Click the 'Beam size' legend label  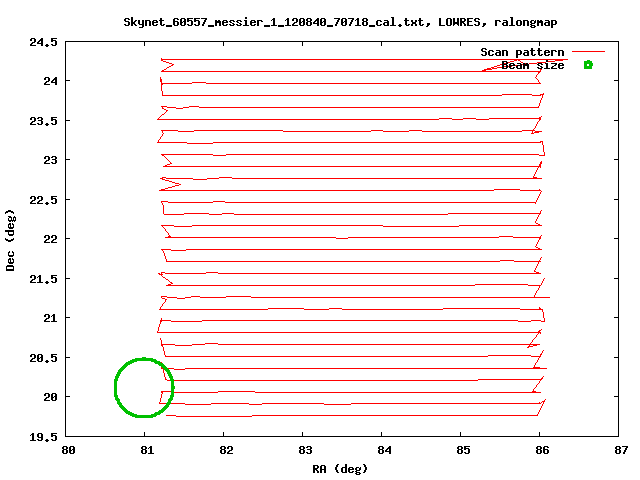[x=533, y=65]
